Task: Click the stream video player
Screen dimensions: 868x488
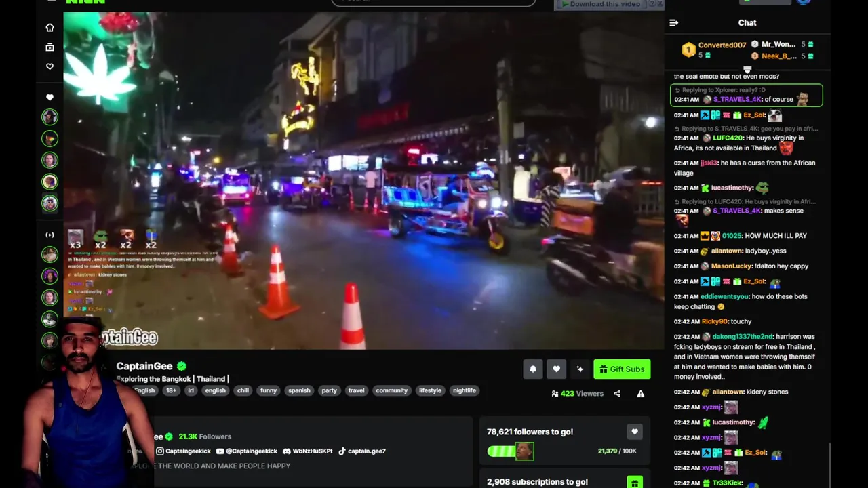Action: pyautogui.click(x=363, y=180)
